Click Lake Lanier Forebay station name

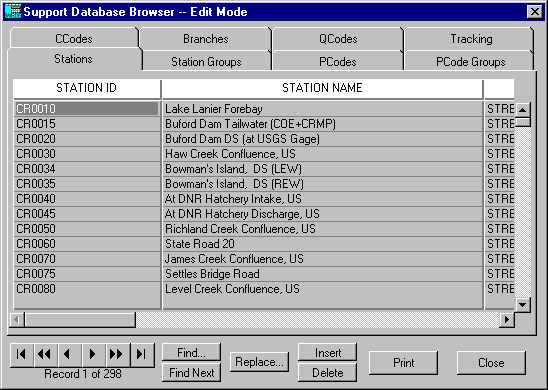[323, 109]
